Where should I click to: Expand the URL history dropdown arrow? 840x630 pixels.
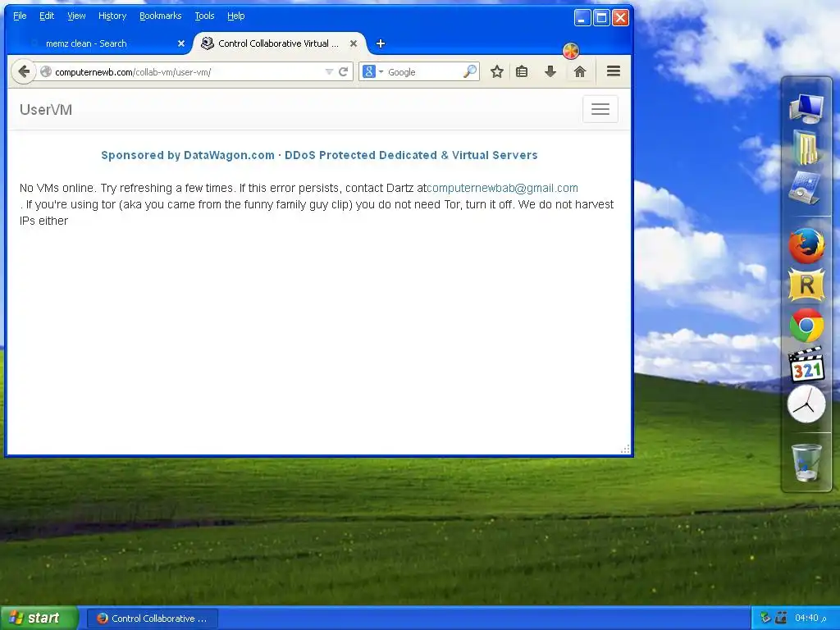click(x=329, y=72)
